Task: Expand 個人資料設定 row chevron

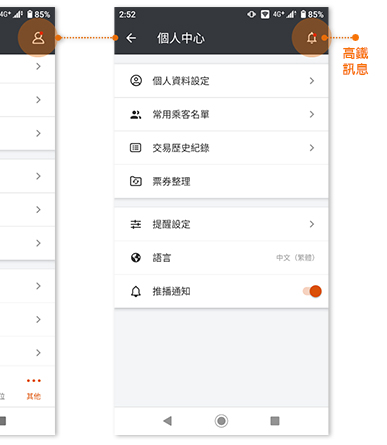Action: (312, 81)
